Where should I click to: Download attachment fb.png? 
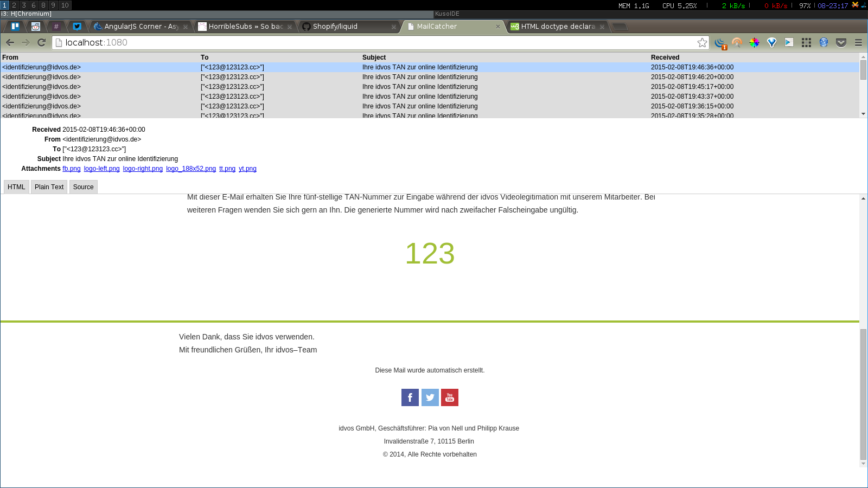pyautogui.click(x=72, y=169)
